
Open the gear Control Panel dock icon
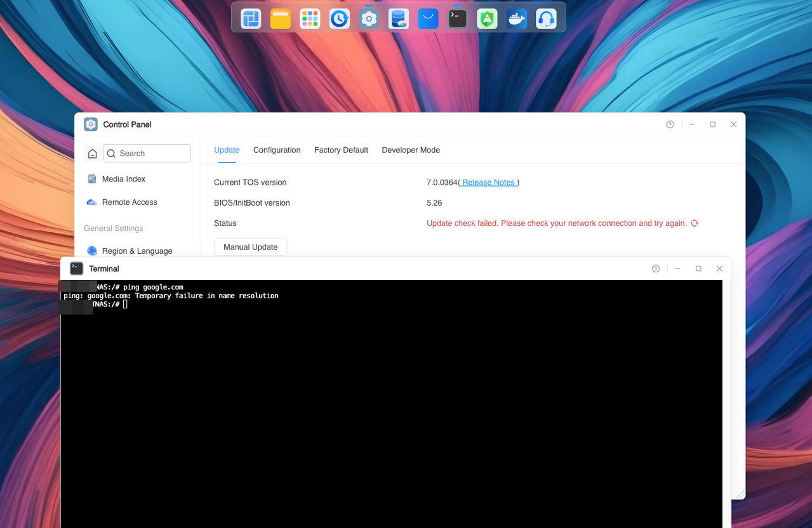[369, 19]
